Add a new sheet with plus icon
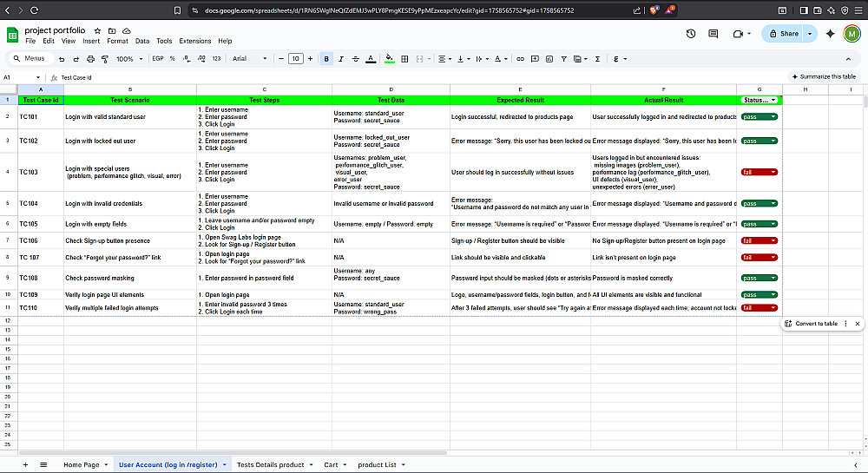868x473 pixels. (x=25, y=464)
